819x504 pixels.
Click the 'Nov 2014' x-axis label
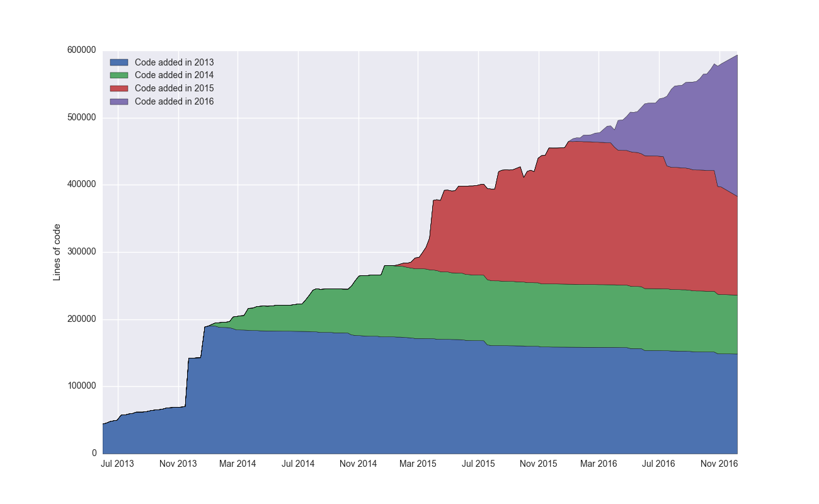pyautogui.click(x=358, y=464)
